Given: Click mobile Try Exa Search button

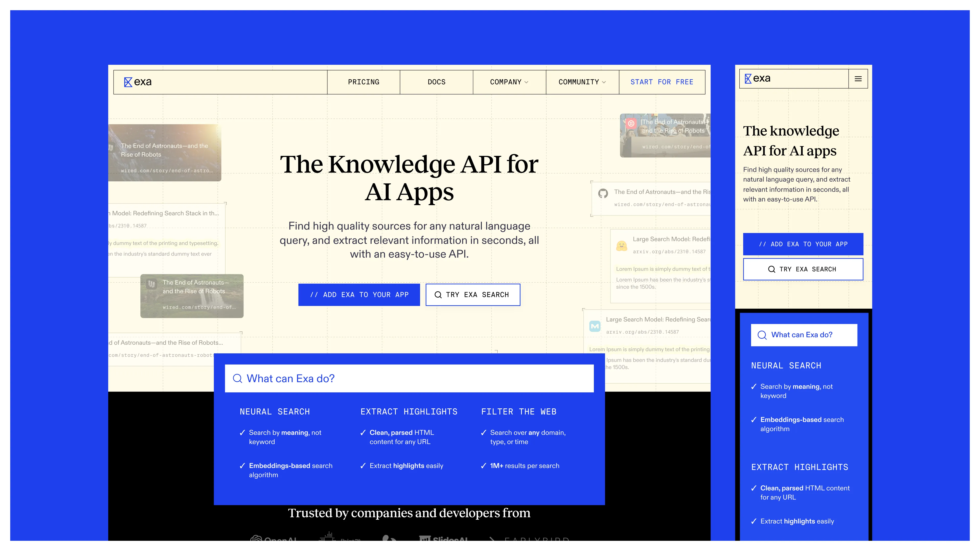Looking at the screenshot, I should click(803, 269).
